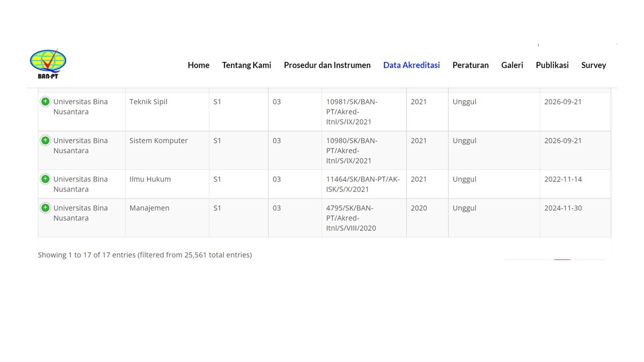Click SK number 4795/SK/BAN-PT/Akred-Itnl/S/VIII/2020
The width and height of the screenshot is (644, 362).
(351, 218)
